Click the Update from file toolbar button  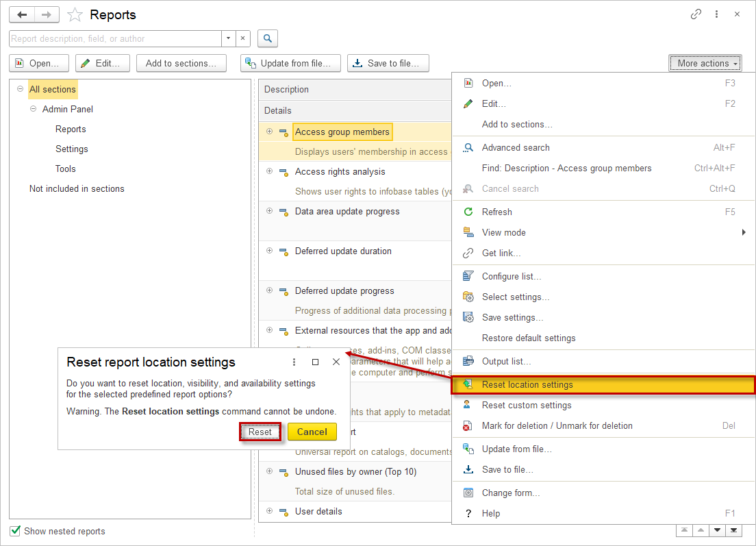290,63
